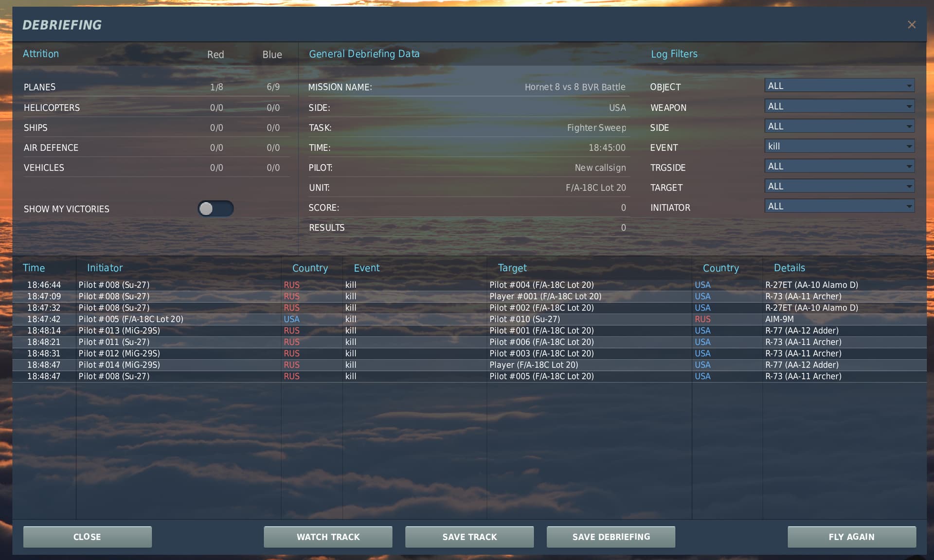The height and width of the screenshot is (560, 934).
Task: Close the debriefing window with X icon
Action: [911, 25]
